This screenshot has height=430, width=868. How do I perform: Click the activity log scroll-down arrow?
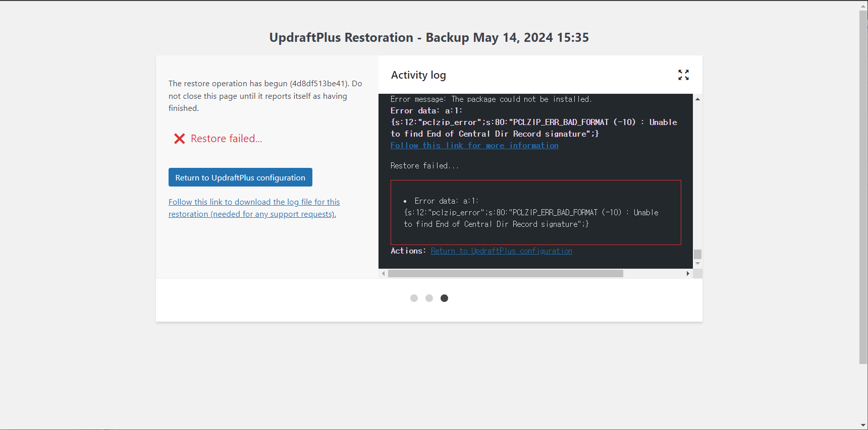pos(697,264)
